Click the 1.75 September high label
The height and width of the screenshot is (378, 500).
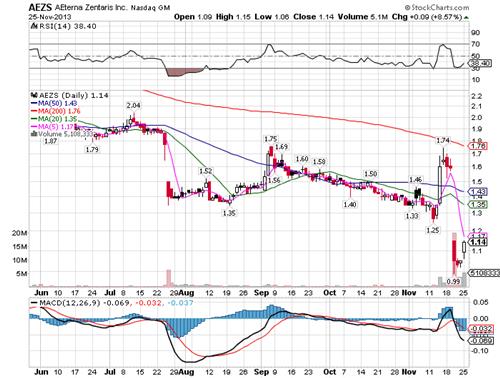pos(271,139)
